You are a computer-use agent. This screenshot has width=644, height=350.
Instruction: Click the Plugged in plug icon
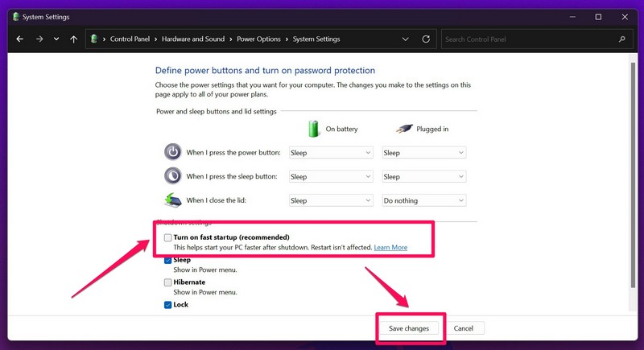[404, 129]
